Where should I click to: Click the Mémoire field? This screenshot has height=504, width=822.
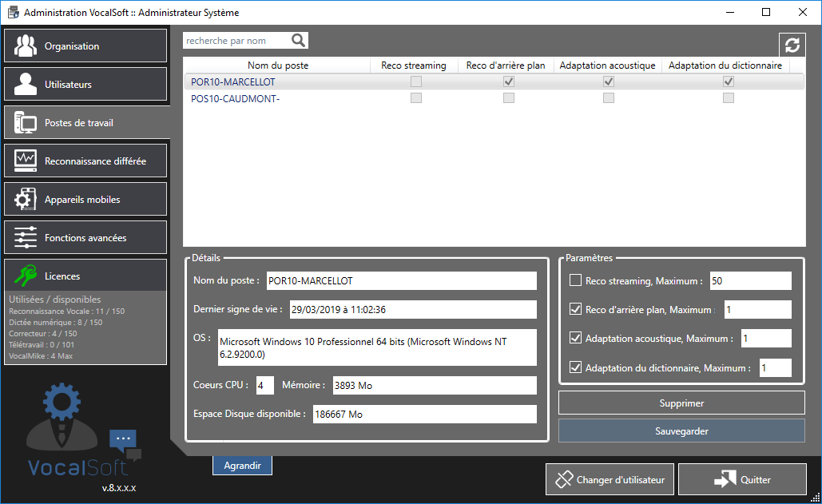435,385
